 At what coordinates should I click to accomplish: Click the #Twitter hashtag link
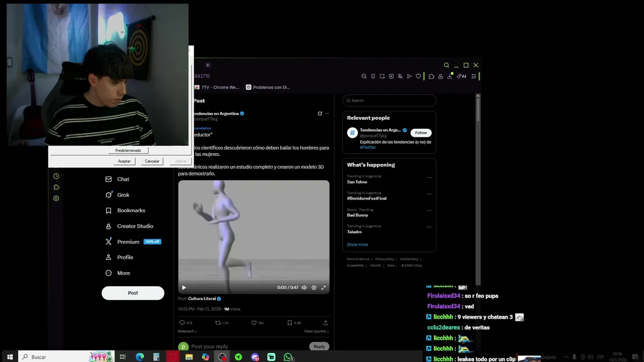coord(368,147)
